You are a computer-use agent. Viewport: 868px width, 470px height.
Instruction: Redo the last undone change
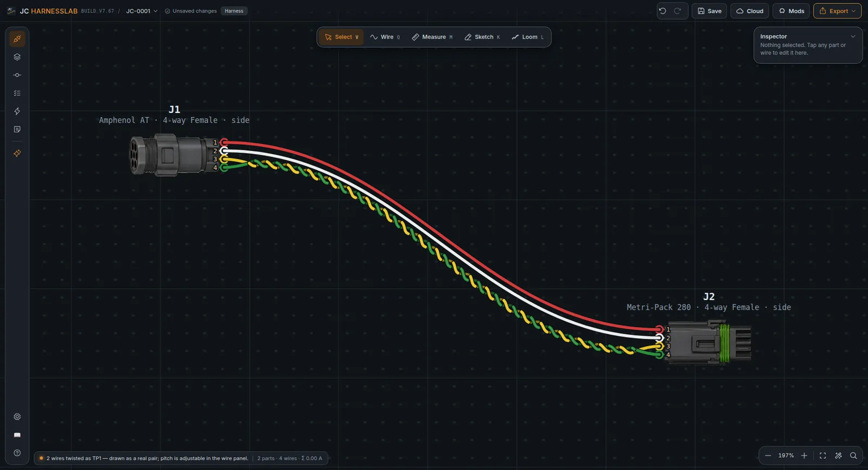[x=678, y=11]
